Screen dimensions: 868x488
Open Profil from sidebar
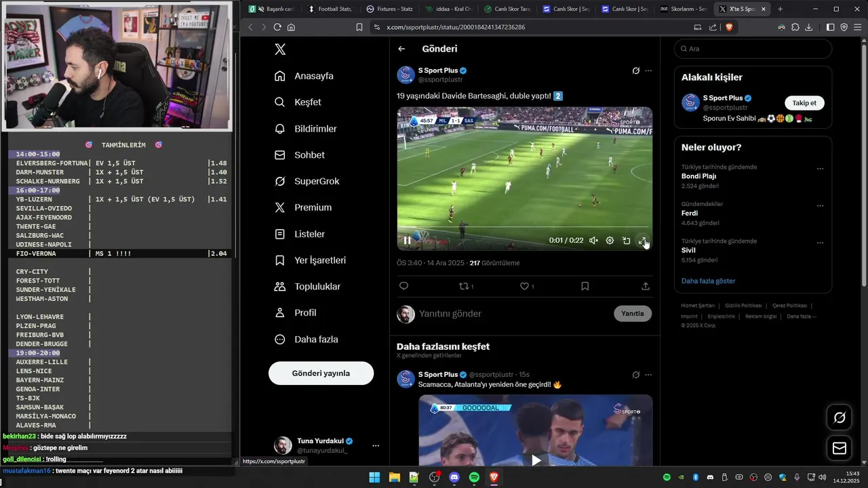(x=295, y=312)
